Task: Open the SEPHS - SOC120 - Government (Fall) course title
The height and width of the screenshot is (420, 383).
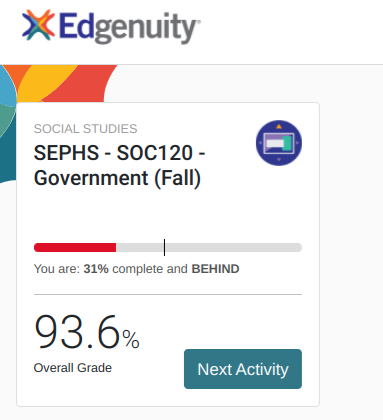Action: (x=119, y=165)
